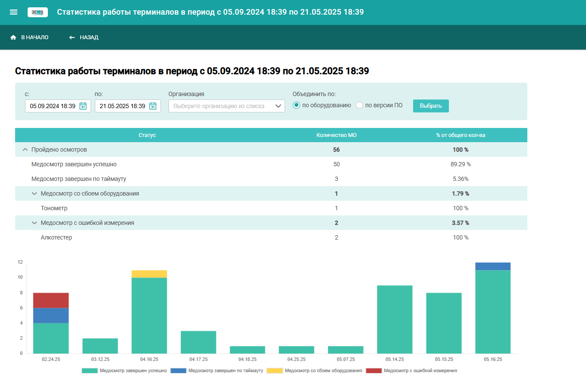This screenshot has height=392, width=586.
Task: Toggle green legend Медосмотр завершен успешно
Action: pyautogui.click(x=124, y=370)
